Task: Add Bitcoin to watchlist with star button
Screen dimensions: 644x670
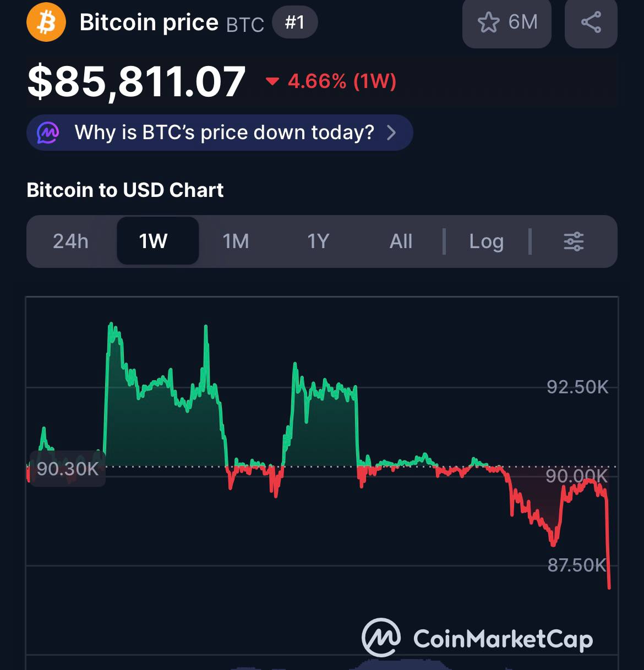Action: pyautogui.click(x=506, y=23)
